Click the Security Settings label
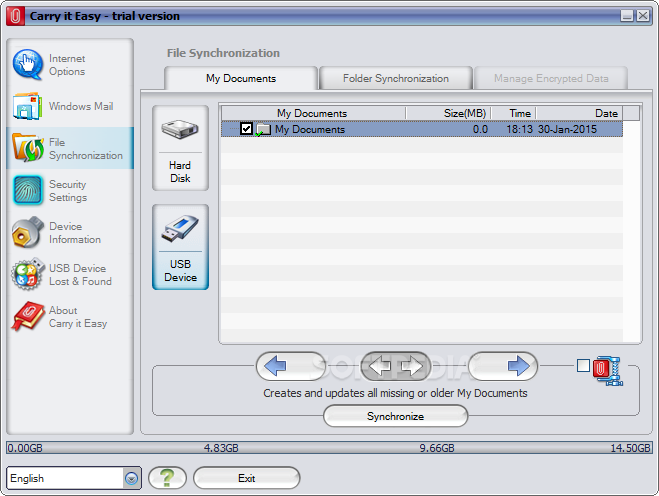Viewport: 659px width, 496px height. click(68, 191)
